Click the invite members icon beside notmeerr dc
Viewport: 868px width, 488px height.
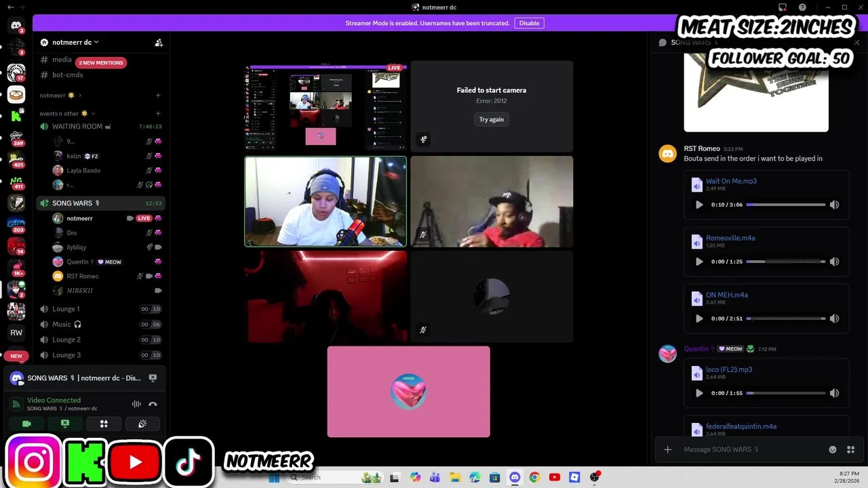click(159, 42)
